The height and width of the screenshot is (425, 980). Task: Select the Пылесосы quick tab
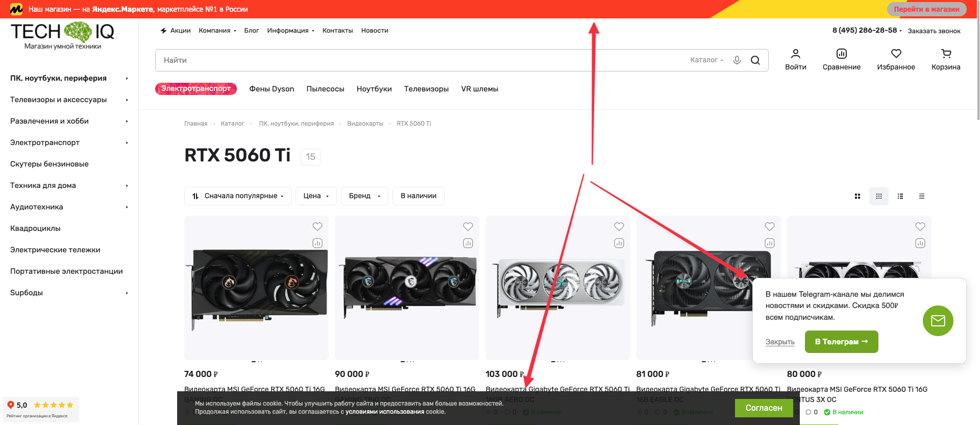point(325,89)
